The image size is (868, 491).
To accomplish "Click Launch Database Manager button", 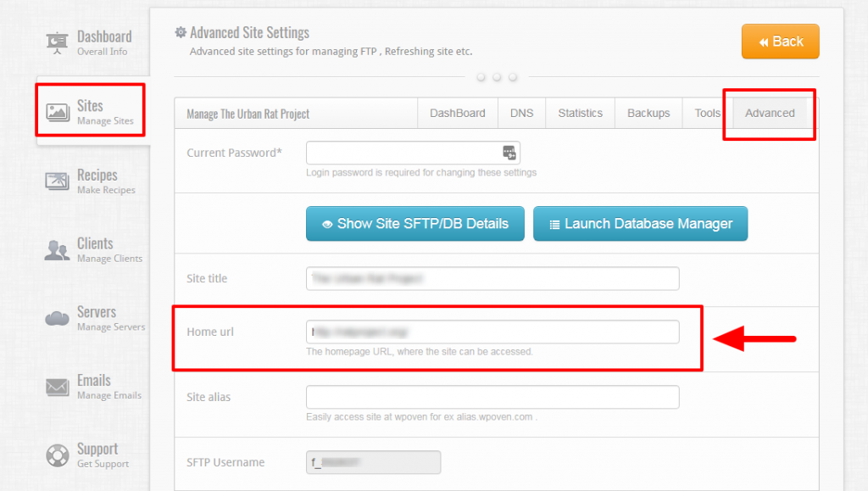I will pyautogui.click(x=641, y=224).
